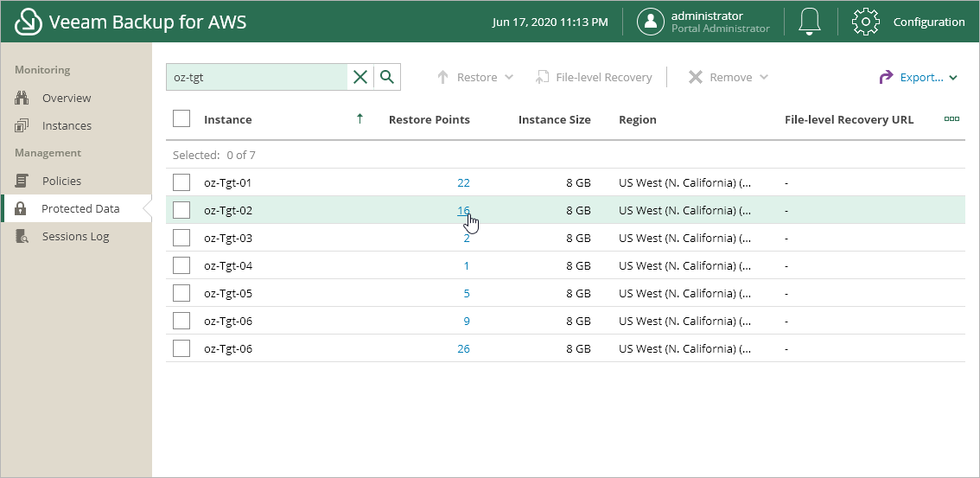Image resolution: width=980 pixels, height=478 pixels.
Task: Click the purple Export arrow icon
Action: 887,78
